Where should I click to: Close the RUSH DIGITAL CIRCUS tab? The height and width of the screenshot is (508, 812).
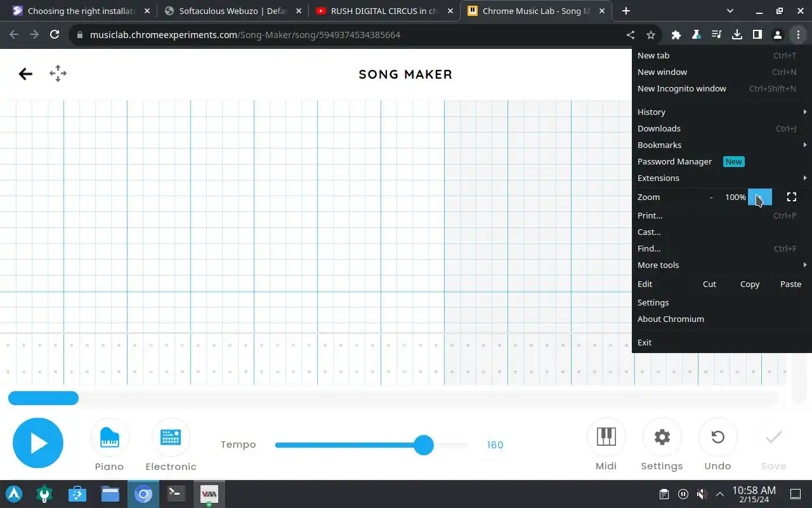point(450,11)
